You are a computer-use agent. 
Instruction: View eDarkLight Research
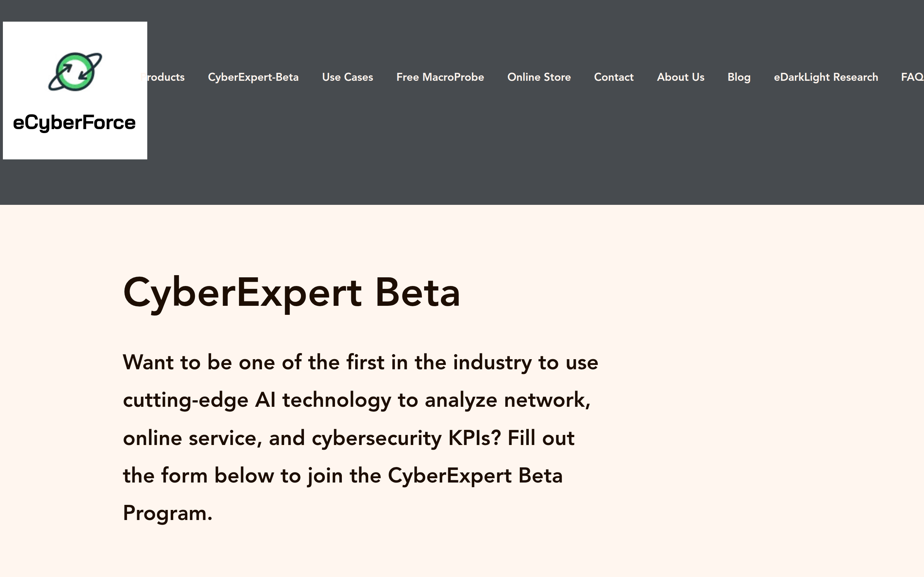coord(825,77)
